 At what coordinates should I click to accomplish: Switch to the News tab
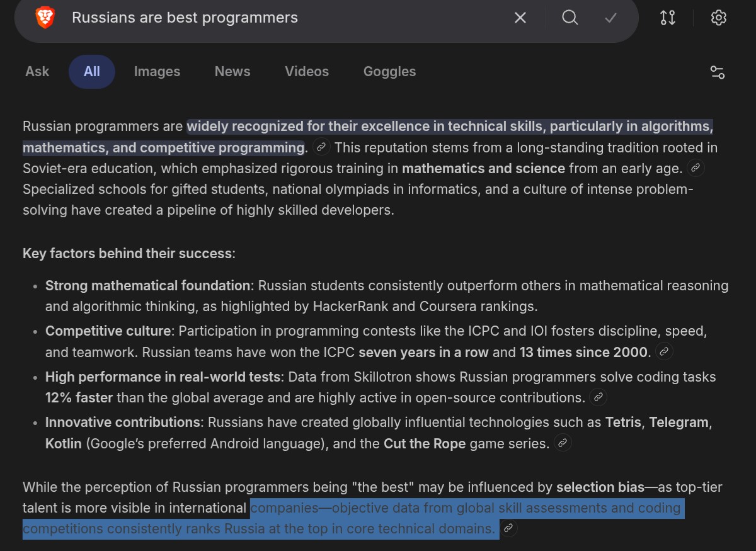coord(232,72)
